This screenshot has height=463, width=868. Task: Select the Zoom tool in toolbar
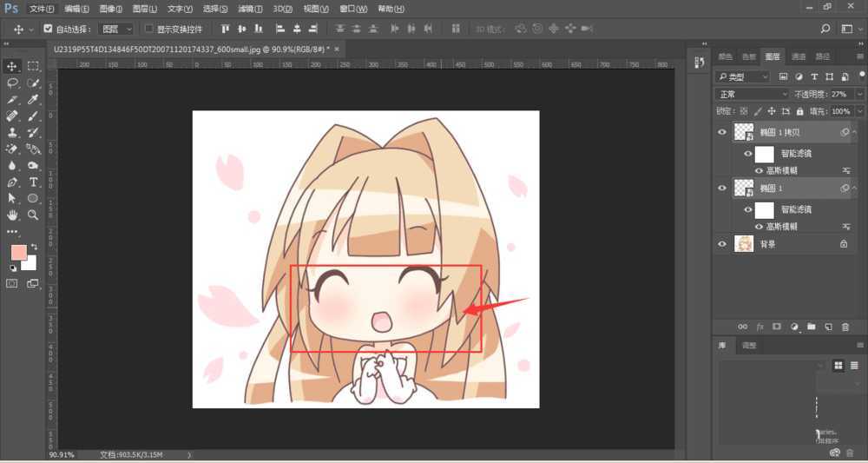(x=34, y=215)
